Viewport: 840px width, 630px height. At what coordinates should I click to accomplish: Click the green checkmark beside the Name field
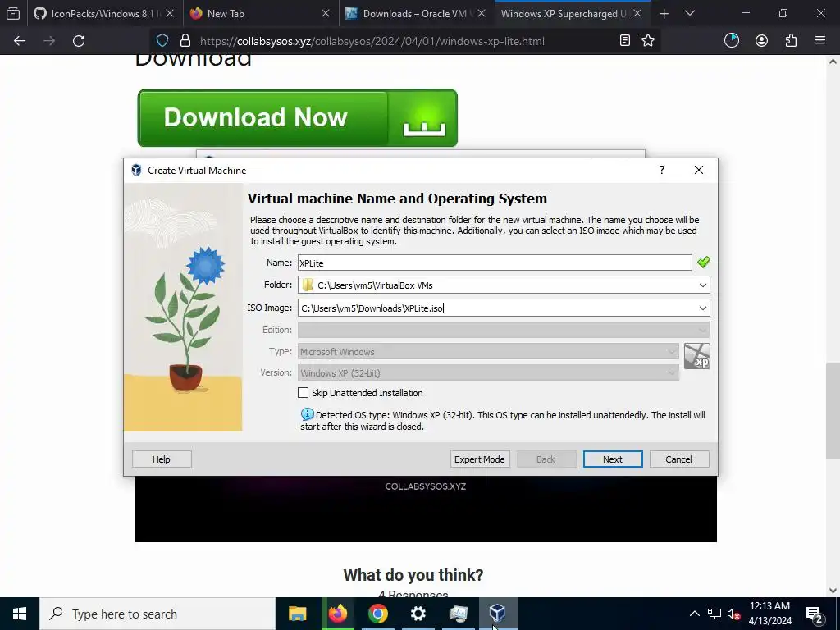703,262
